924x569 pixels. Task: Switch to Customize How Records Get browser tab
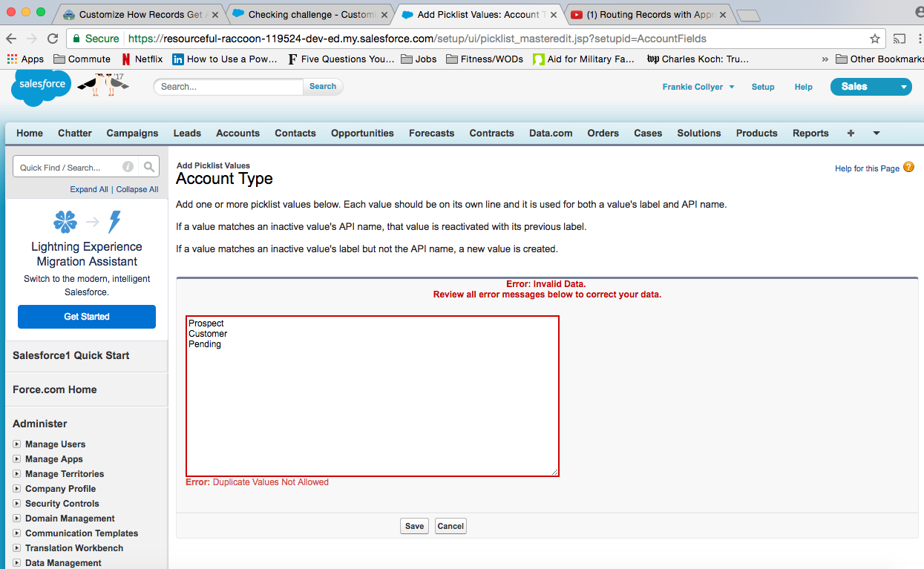point(141,15)
